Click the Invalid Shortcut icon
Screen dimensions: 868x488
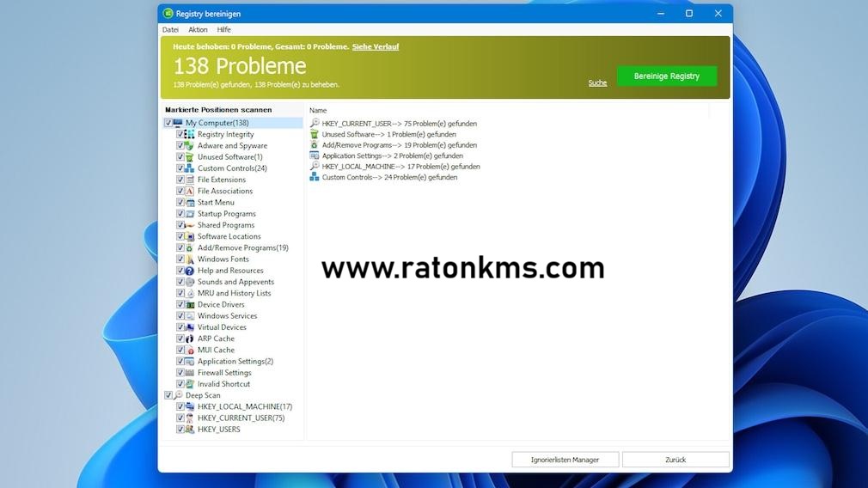(189, 384)
